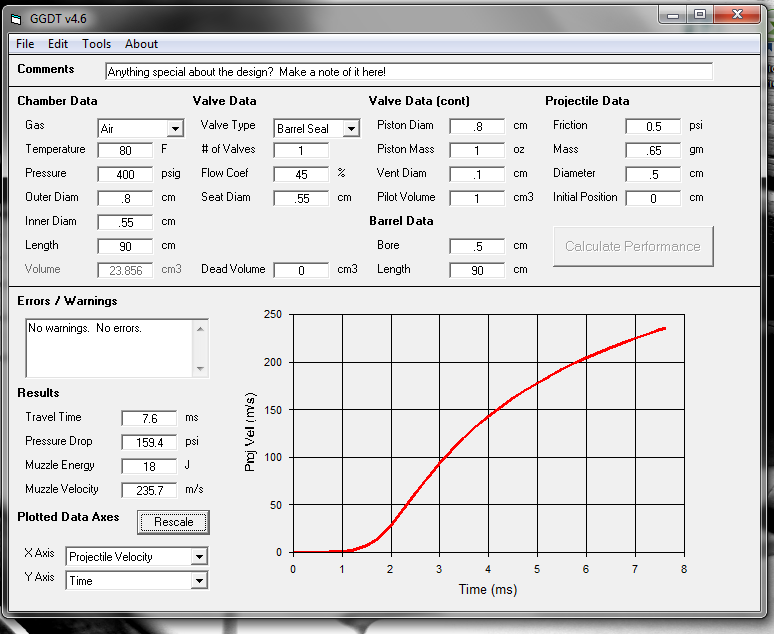Open the Tools menu
The width and height of the screenshot is (774, 634).
(97, 44)
